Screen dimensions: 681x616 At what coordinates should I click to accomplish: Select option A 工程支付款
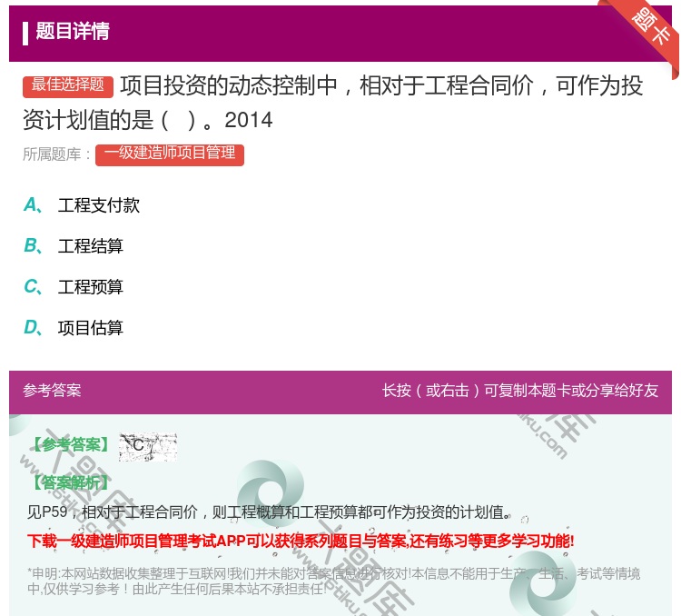point(82,205)
